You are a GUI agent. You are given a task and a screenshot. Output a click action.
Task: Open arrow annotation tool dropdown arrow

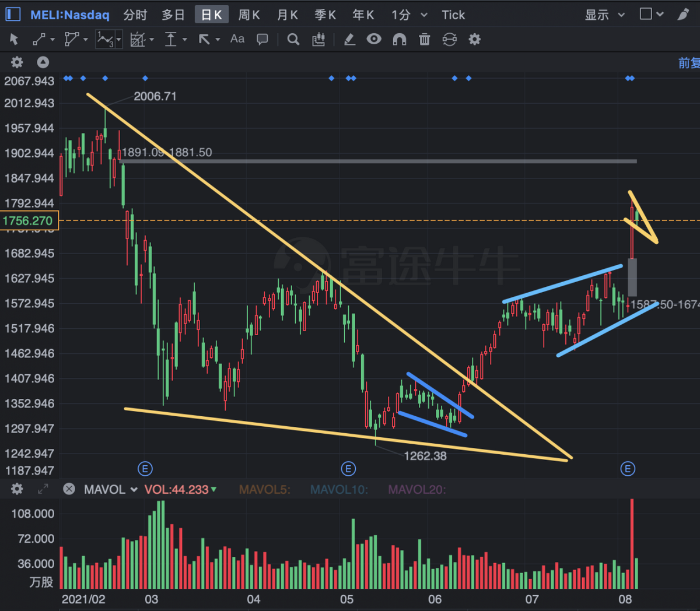(x=218, y=40)
